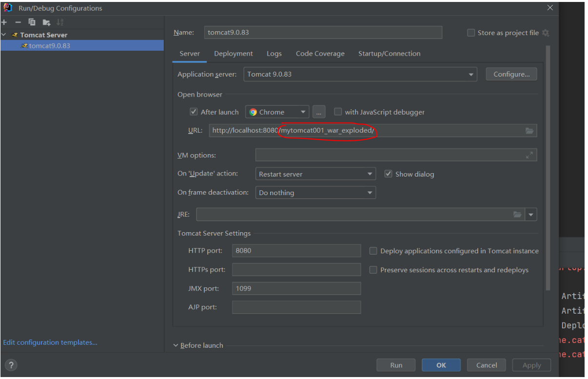Screen dimensions: 588x379
Task: Click the Tomcat Server Settings heading
Action: pos(214,233)
